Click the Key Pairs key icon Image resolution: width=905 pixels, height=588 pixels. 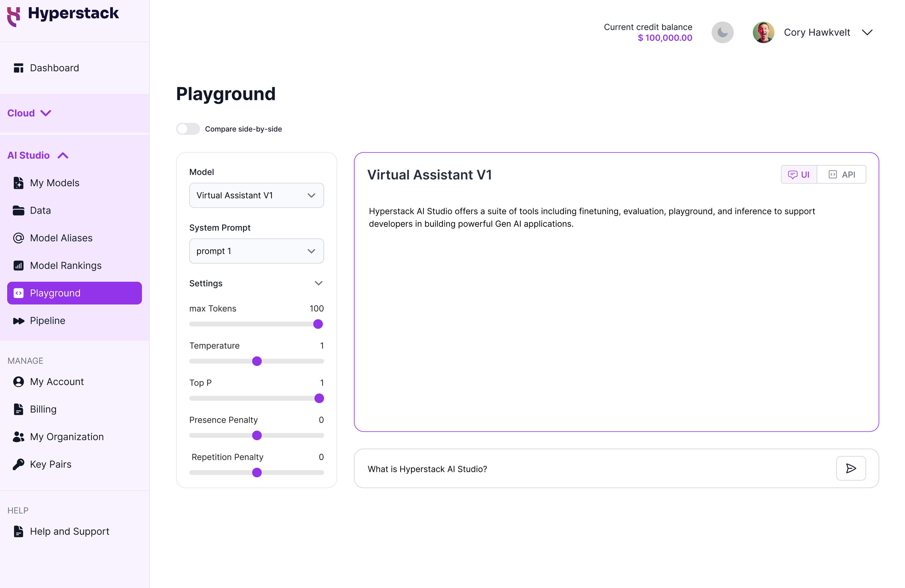pos(18,464)
